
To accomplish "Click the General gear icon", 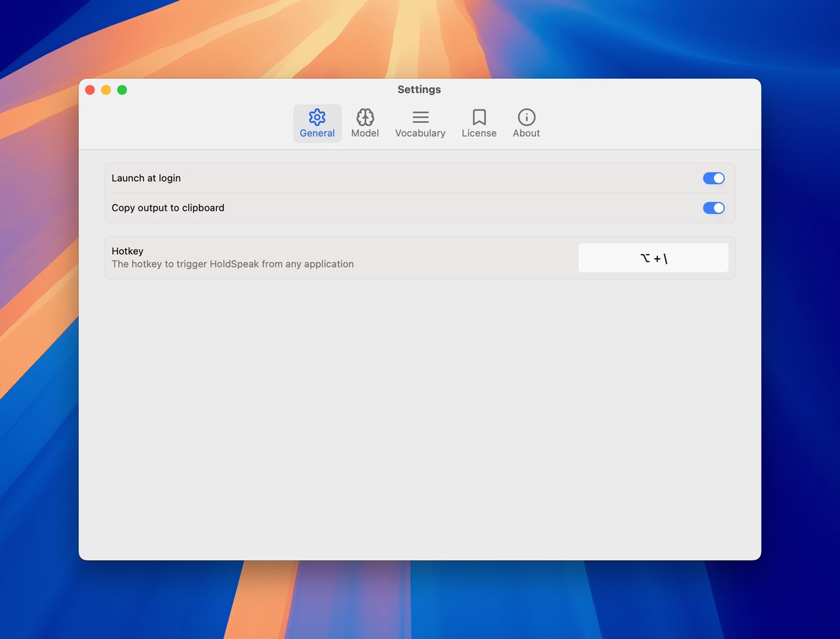I will pos(317,117).
